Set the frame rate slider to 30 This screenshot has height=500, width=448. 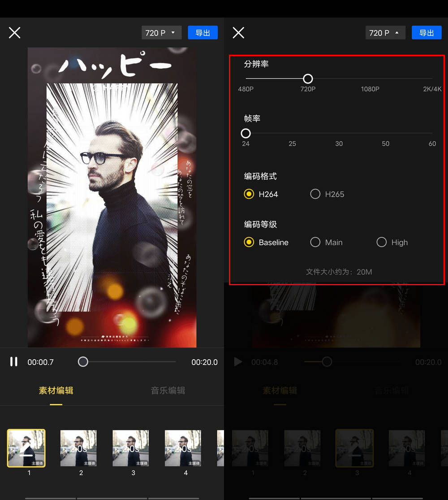tap(339, 134)
